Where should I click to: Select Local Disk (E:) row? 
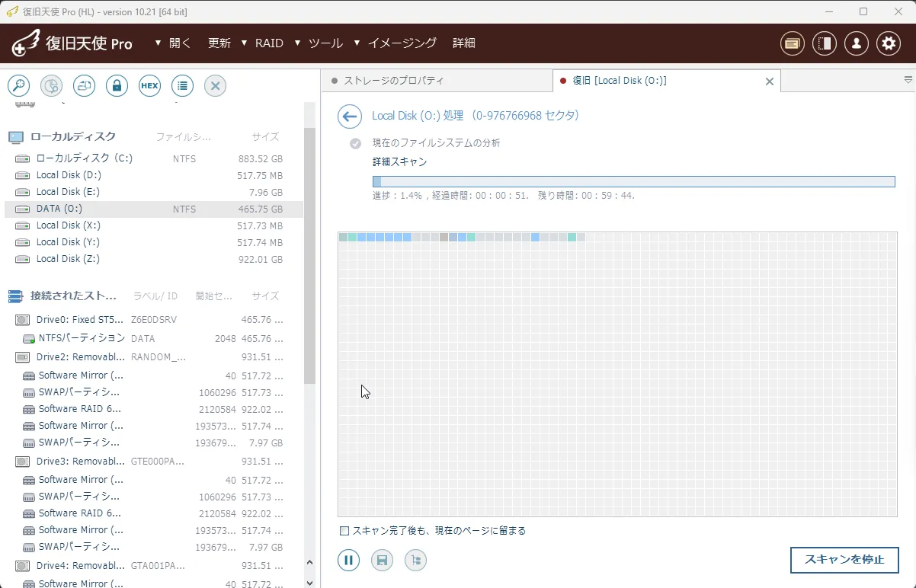(154, 192)
